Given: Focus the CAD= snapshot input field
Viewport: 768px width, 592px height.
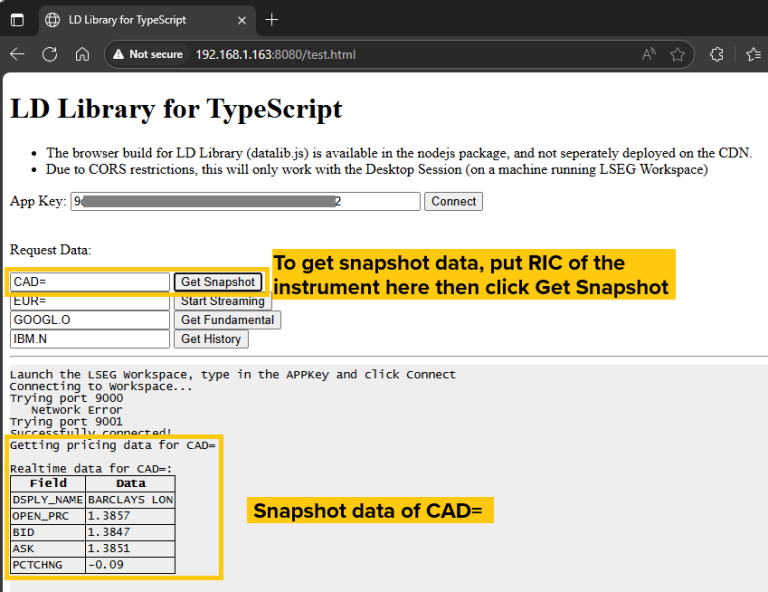Looking at the screenshot, I should click(x=90, y=282).
